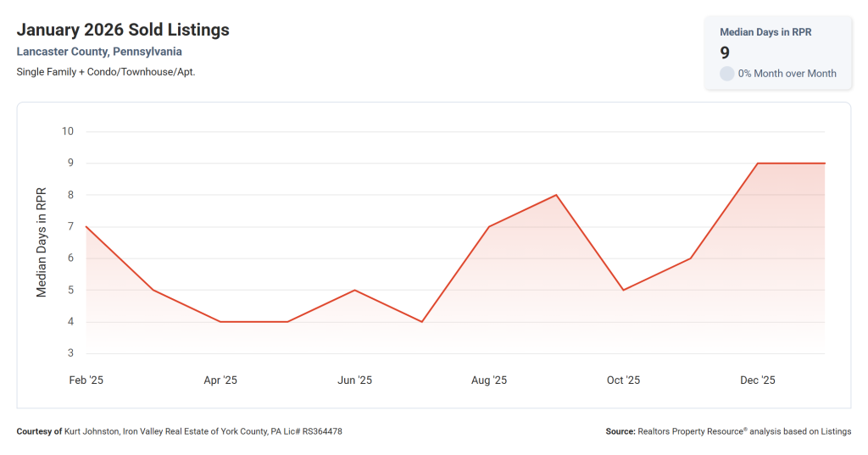Image resolution: width=868 pixels, height=455 pixels.
Task: Select the Jun '25 x-axis label
Action: pos(354,380)
